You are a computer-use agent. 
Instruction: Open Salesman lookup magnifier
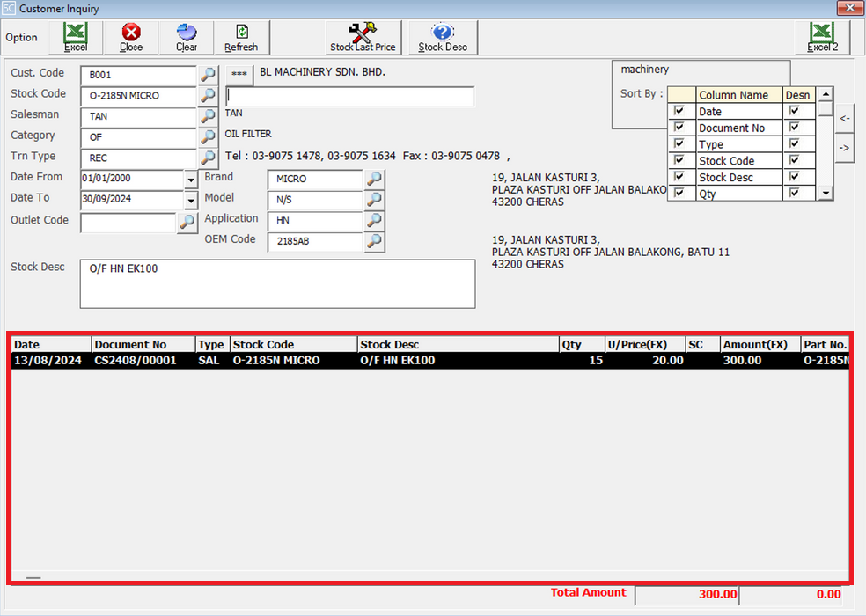click(x=209, y=116)
